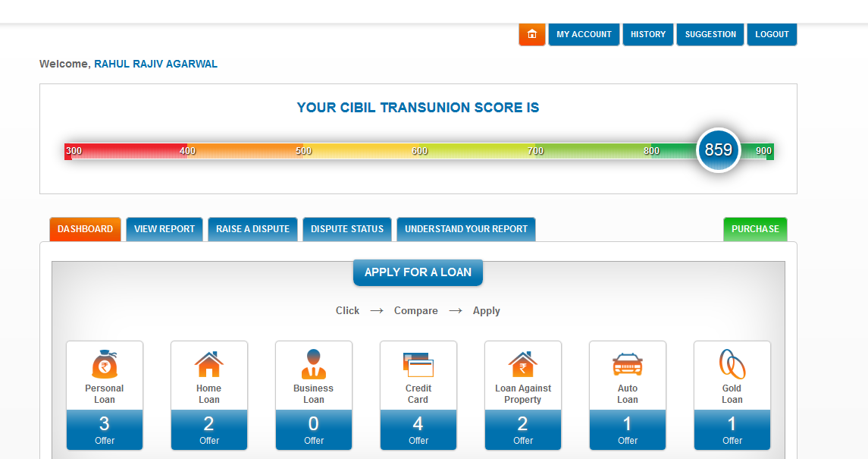Open the RAISE A DISPUTE tab
868x459 pixels.
point(252,229)
